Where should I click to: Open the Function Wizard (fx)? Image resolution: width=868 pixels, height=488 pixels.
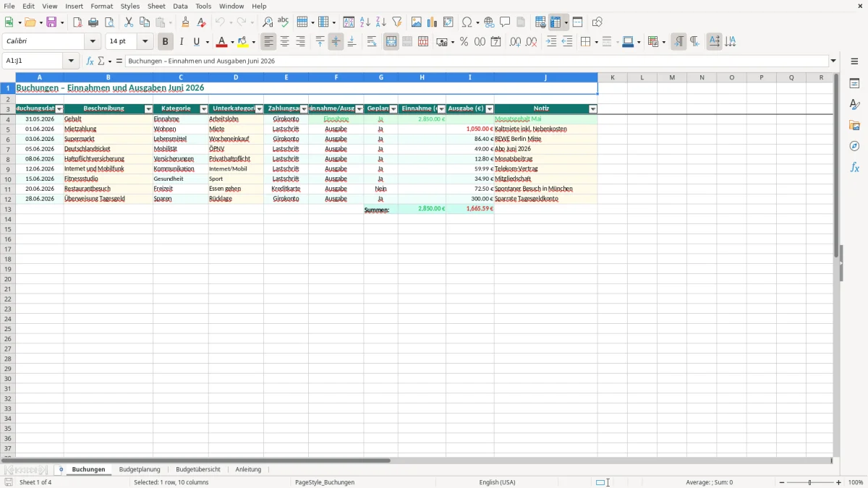90,61
